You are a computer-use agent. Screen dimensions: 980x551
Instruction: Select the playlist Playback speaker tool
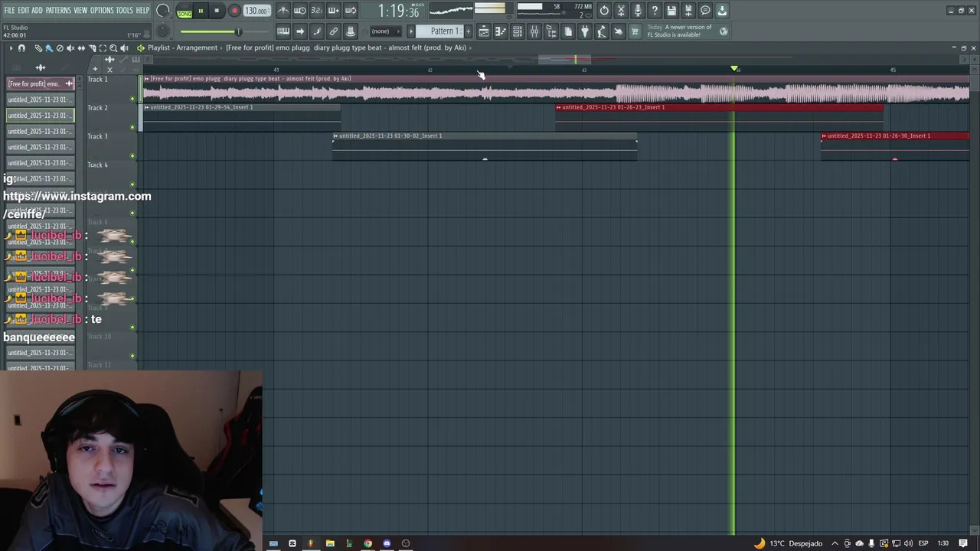(124, 48)
